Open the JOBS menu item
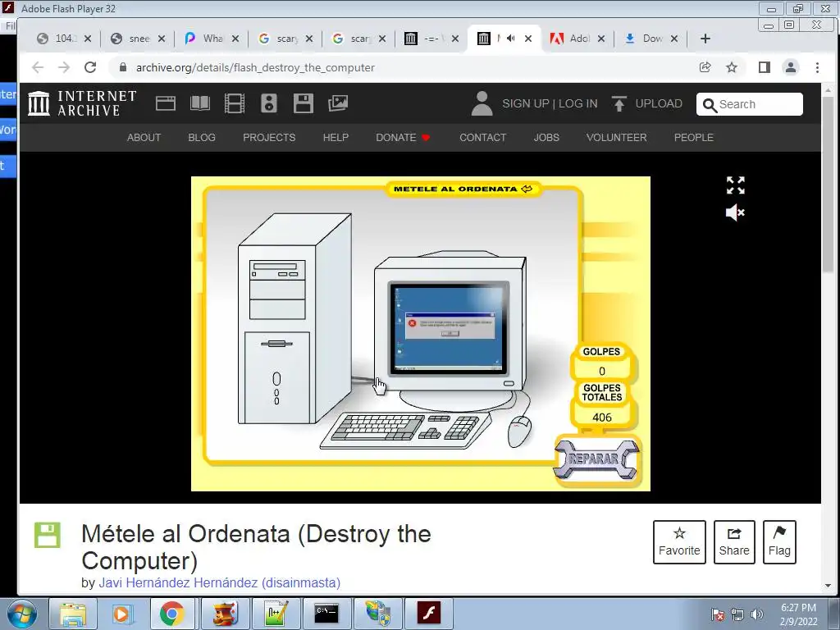Viewport: 840px width, 630px height. [x=546, y=138]
